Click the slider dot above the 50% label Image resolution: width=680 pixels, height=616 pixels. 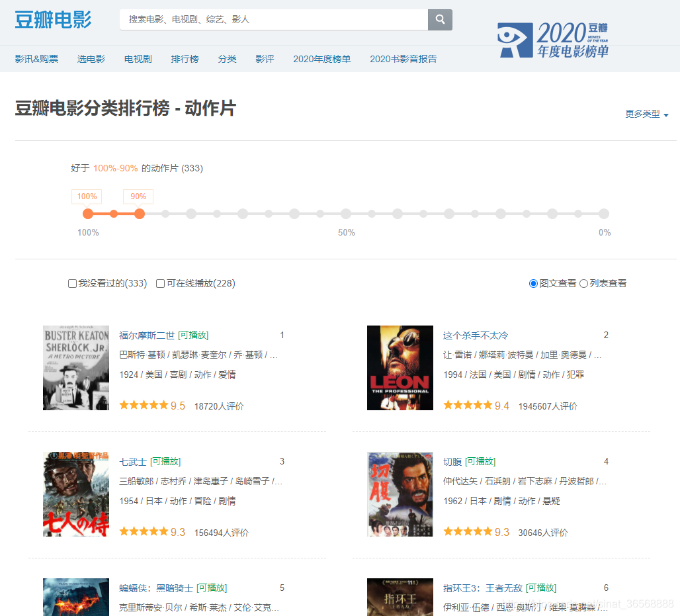tap(346, 214)
